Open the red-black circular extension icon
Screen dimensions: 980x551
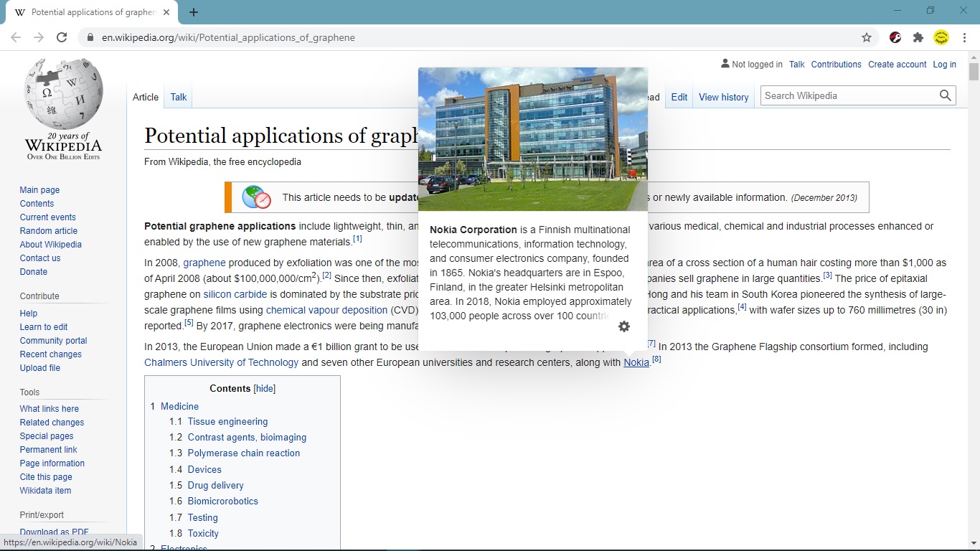tap(895, 37)
